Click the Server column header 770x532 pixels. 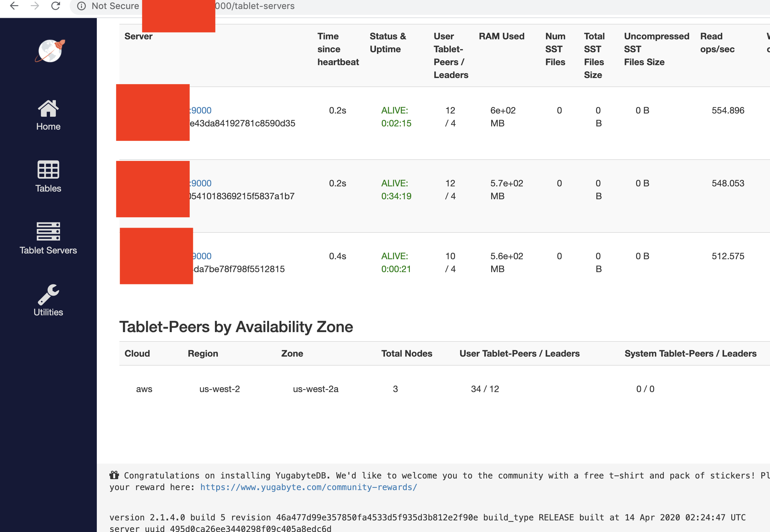tap(138, 36)
